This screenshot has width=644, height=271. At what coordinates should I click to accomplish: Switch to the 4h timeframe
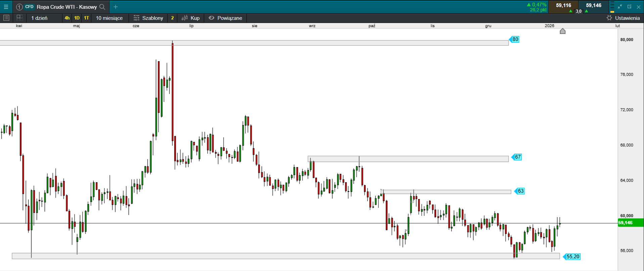click(67, 18)
